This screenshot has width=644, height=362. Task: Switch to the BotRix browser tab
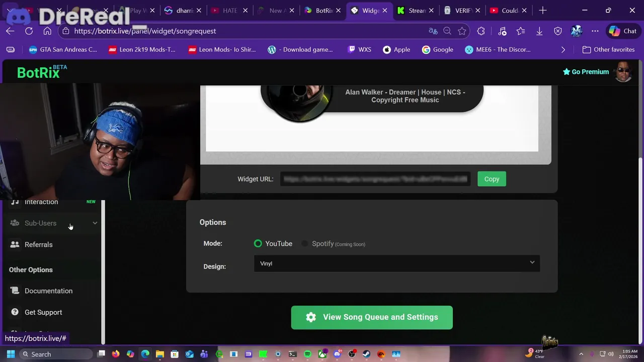pos(323,11)
